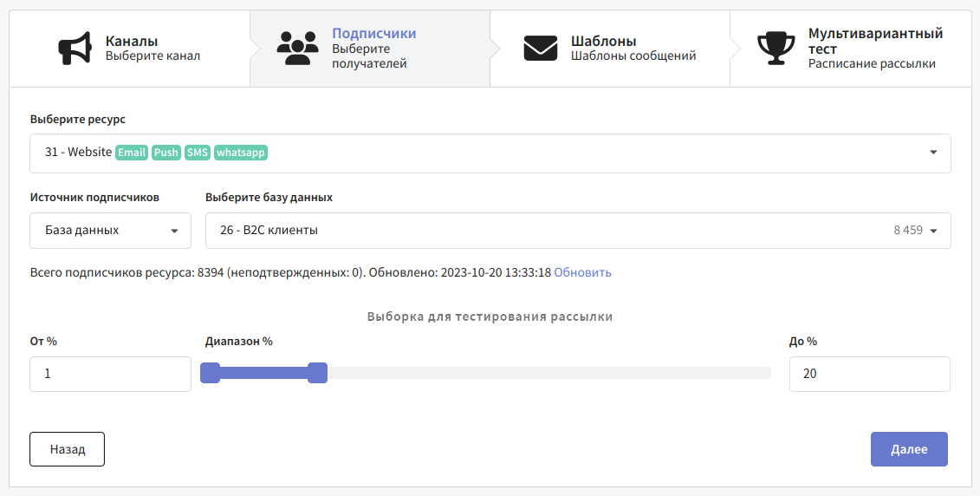Click the SMS channel badge
Screen dimensions: 980x496
coord(198,153)
